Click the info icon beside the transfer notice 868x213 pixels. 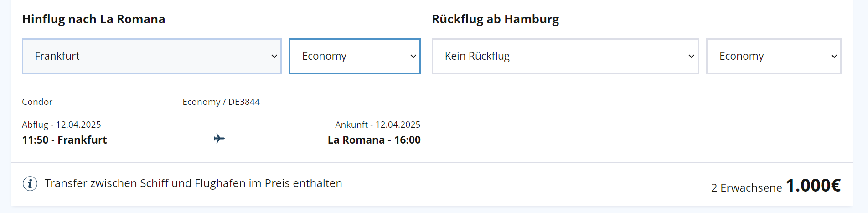pos(30,183)
